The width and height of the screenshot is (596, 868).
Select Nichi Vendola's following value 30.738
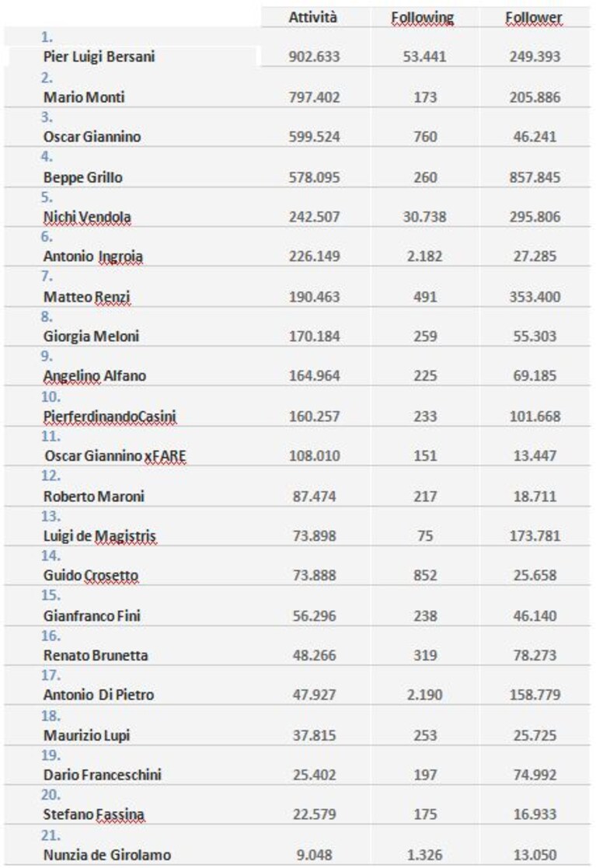click(x=424, y=217)
